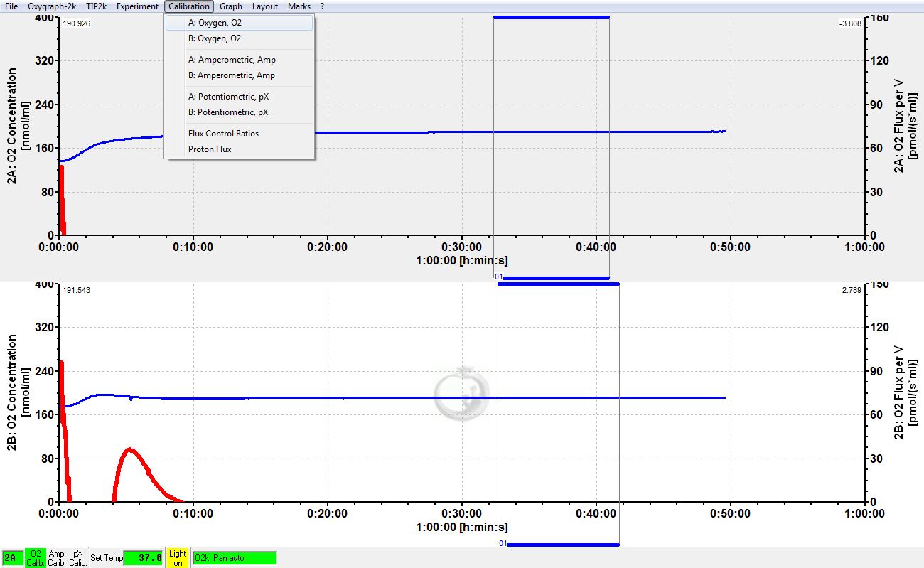Close the open Calibration menu
The height and width of the screenshot is (568, 924).
pyautogui.click(x=189, y=6)
